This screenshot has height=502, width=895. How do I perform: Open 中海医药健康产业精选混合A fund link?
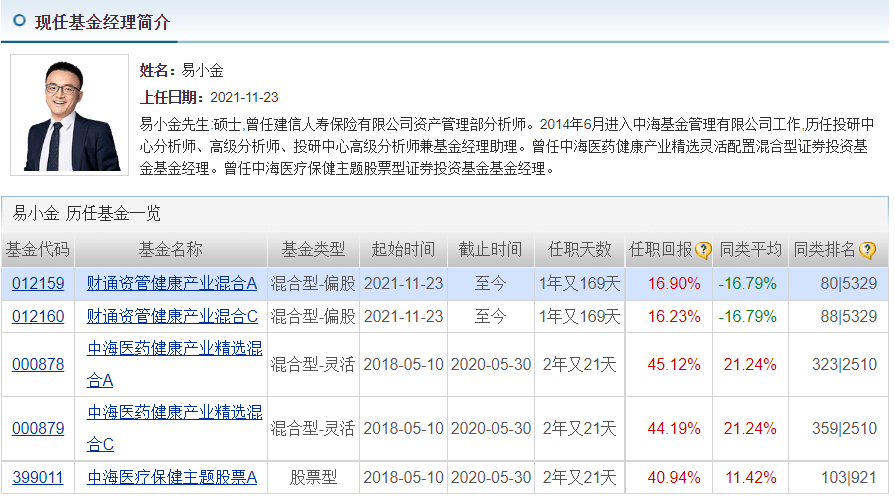[x=174, y=364]
